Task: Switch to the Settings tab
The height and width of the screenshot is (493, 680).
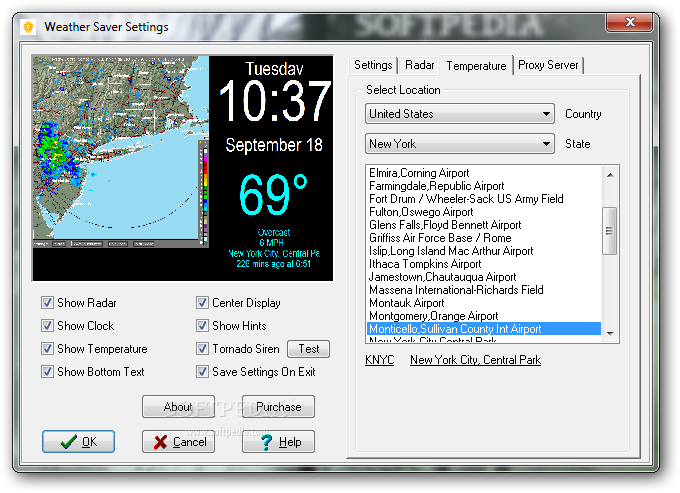Action: tap(373, 65)
